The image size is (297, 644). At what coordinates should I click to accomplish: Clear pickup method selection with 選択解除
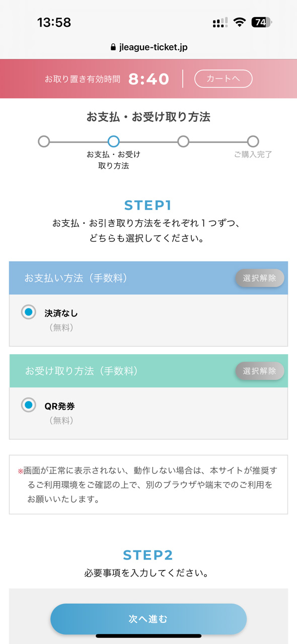(x=259, y=371)
